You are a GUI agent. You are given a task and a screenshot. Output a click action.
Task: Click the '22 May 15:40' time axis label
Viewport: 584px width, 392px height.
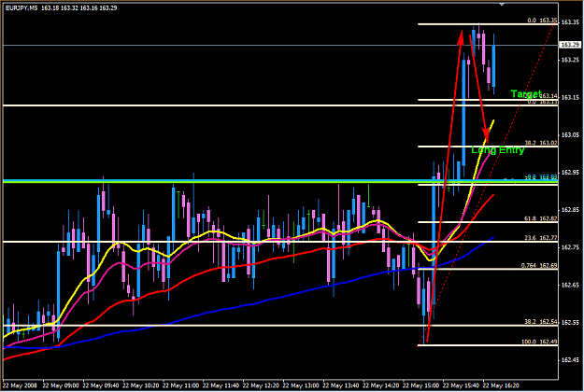pos(461,385)
